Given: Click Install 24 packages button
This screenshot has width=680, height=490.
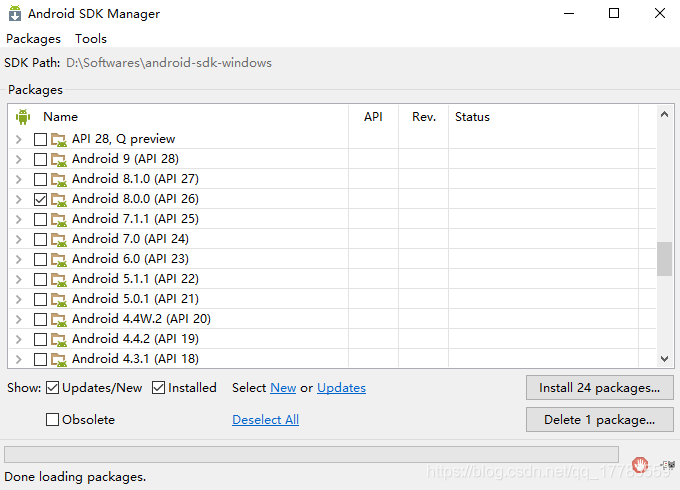Looking at the screenshot, I should 600,388.
